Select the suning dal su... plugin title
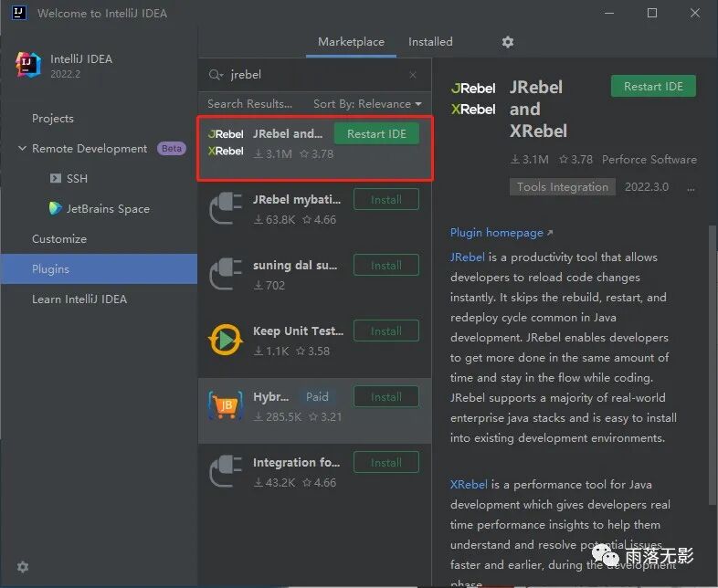The height and width of the screenshot is (588, 718). coord(295,266)
